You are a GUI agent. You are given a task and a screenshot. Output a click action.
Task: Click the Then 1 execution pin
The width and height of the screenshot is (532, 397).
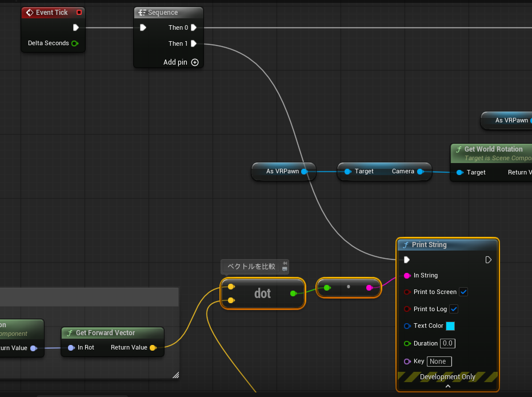click(194, 43)
